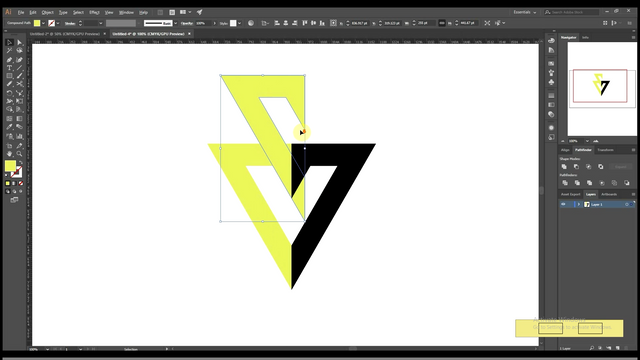Click the Expand button in Pathfinder
This screenshot has width=640, height=360.
tap(620, 167)
